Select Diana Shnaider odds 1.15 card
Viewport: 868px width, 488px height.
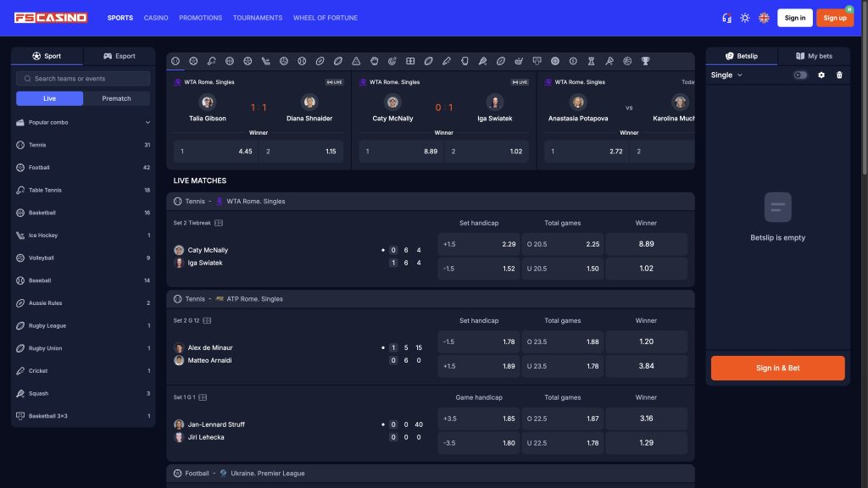pyautogui.click(x=301, y=151)
